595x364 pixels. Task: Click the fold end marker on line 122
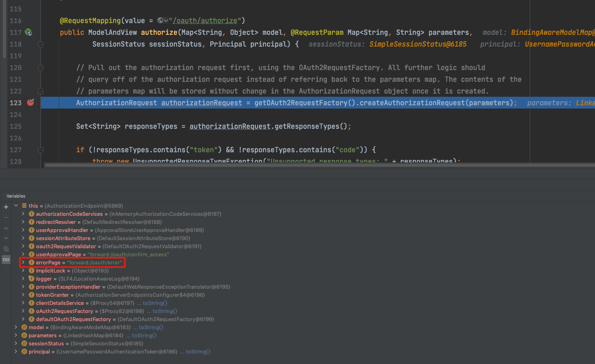coord(41,91)
